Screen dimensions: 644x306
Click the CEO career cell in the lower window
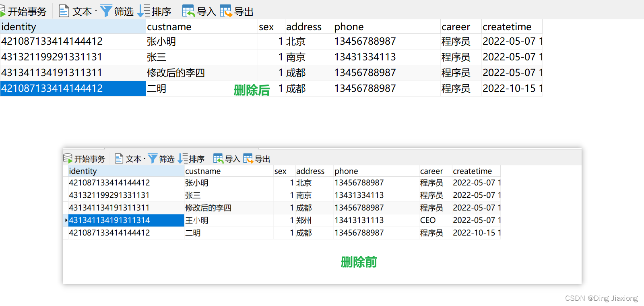pos(435,220)
